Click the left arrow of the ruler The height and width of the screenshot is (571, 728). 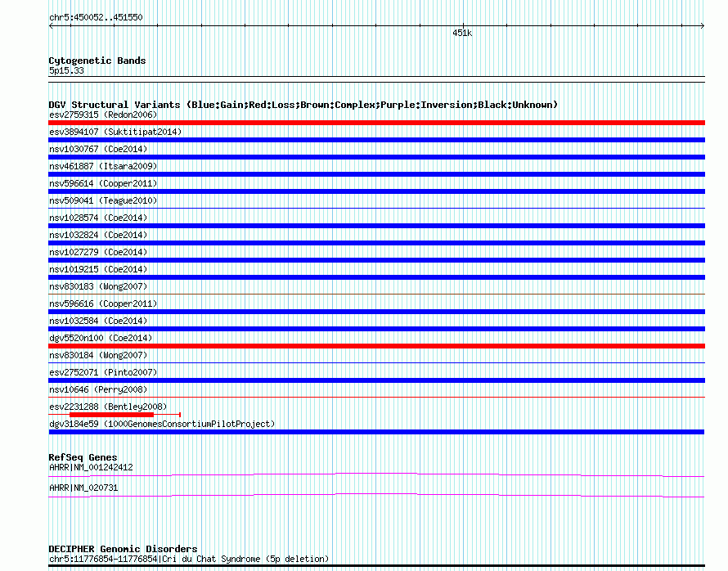click(x=51, y=26)
